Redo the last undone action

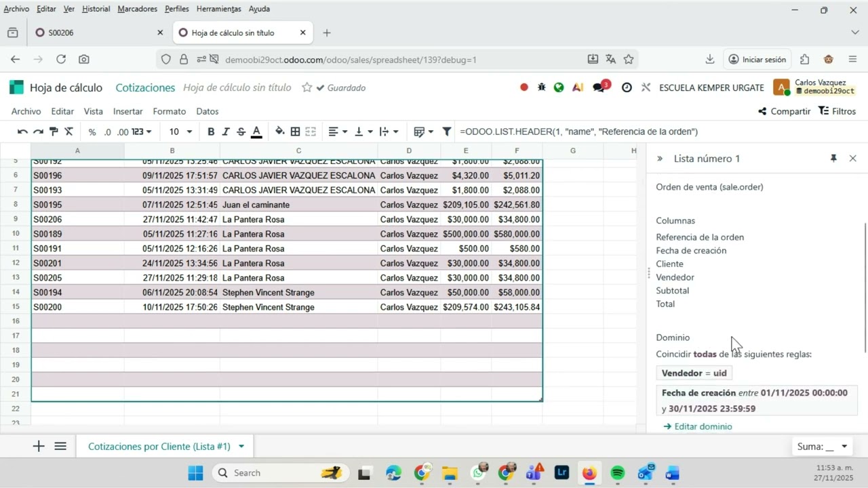[38, 131]
